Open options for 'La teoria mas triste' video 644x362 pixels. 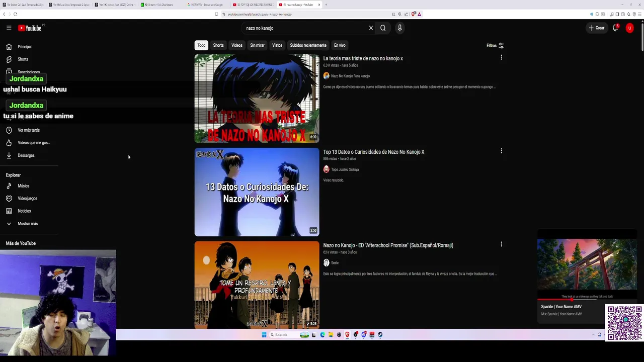pos(501,57)
